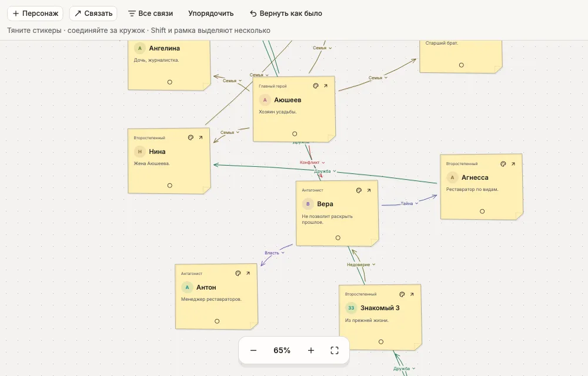Click the connector circle on the Агнесса card

click(x=482, y=211)
